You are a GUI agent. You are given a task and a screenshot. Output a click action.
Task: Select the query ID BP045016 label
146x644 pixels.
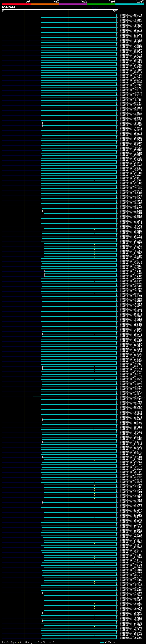click(8, 7)
